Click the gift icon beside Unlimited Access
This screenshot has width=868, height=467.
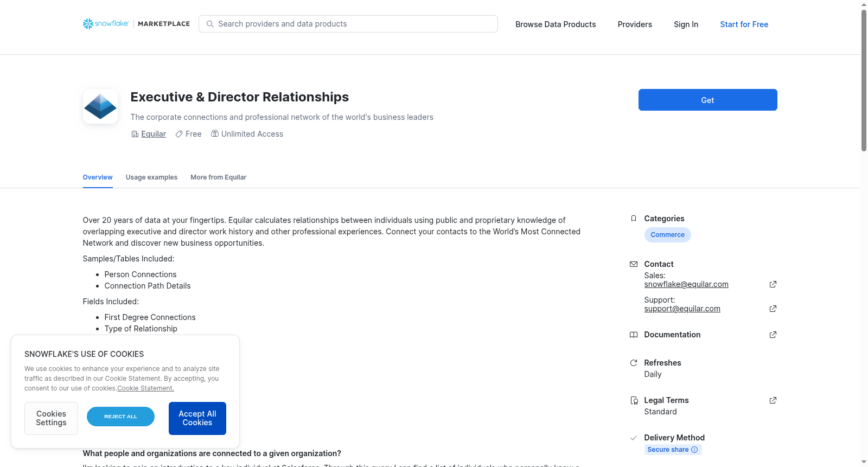tap(215, 133)
